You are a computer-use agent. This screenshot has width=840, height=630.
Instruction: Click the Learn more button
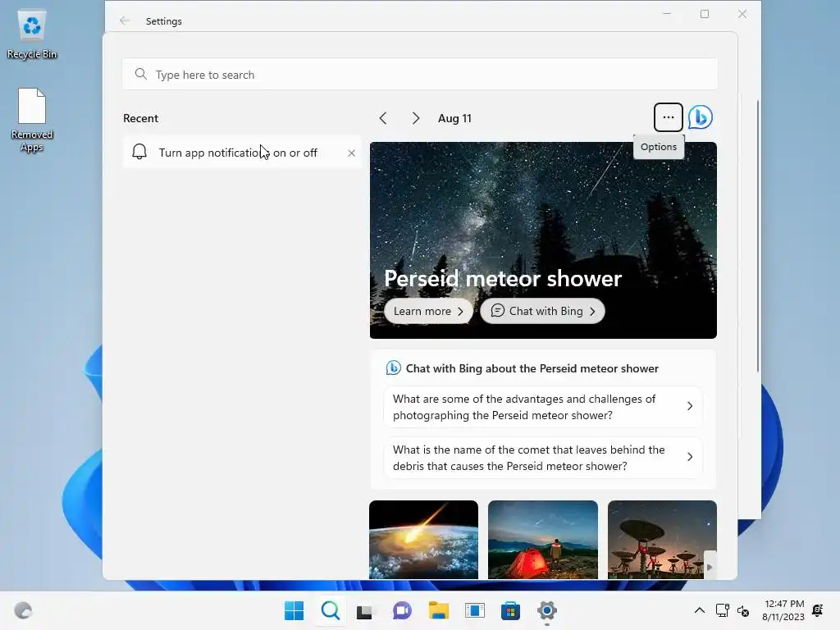point(428,311)
